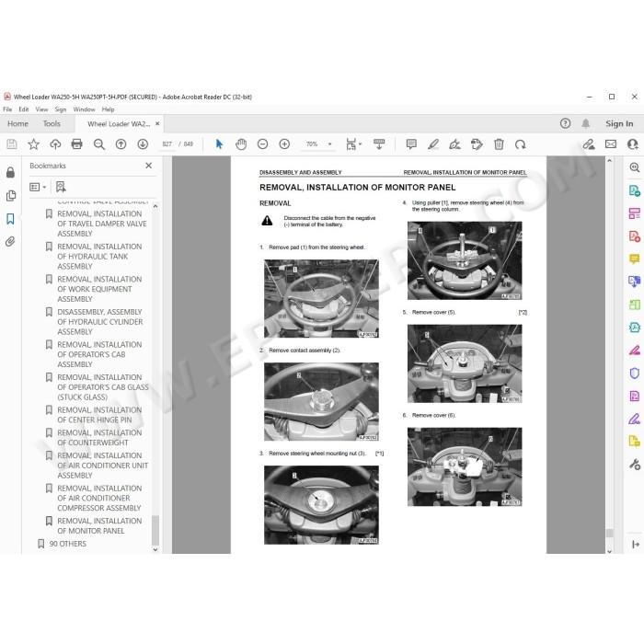The height and width of the screenshot is (644, 644).
Task: Open the zoom percentage dropdown arrow
Action: pos(329,144)
